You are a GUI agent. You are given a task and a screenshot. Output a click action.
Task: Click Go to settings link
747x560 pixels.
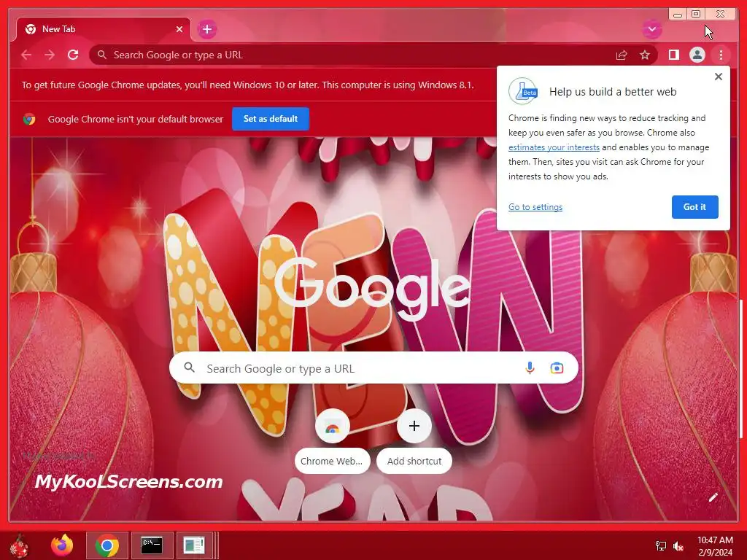(x=535, y=206)
